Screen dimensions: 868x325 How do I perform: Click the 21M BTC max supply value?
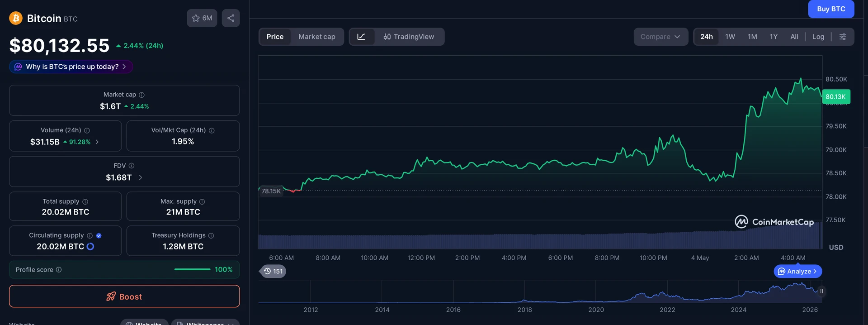click(183, 212)
